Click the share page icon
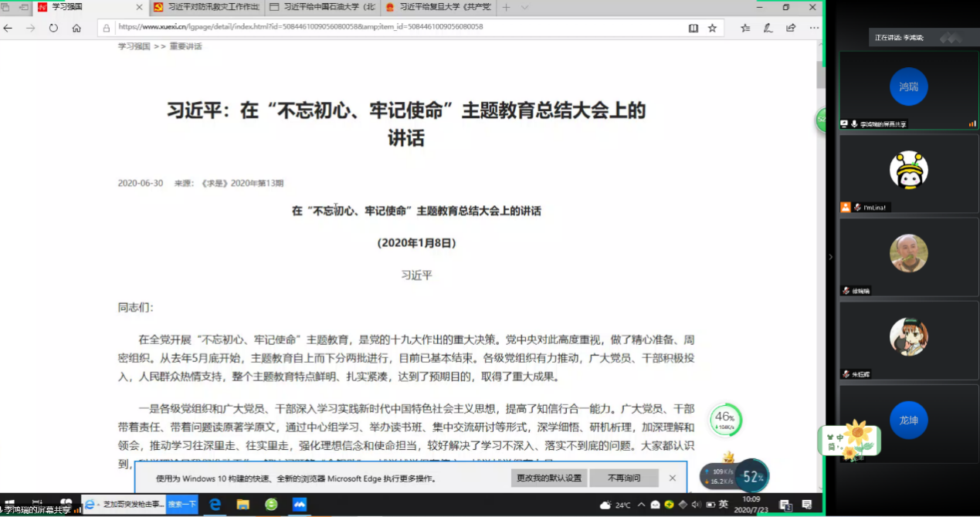 tap(791, 28)
